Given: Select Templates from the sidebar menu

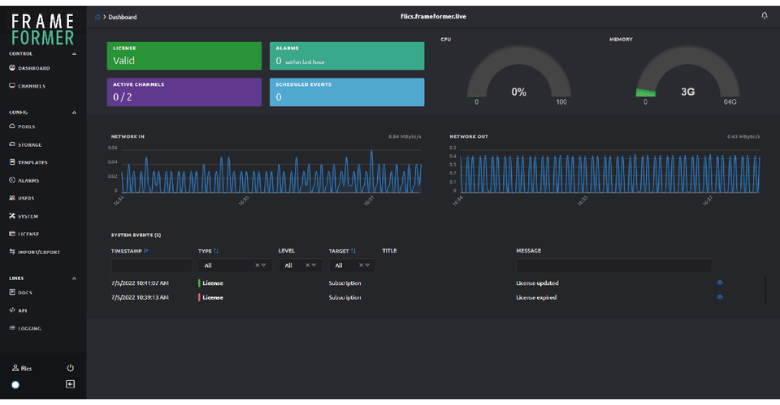Looking at the screenshot, I should point(31,162).
